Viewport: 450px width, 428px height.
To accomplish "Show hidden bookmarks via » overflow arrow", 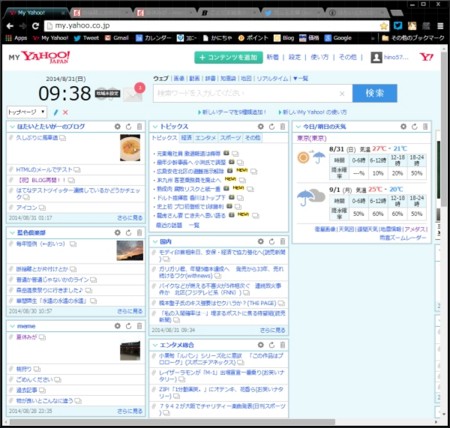I will [x=373, y=38].
